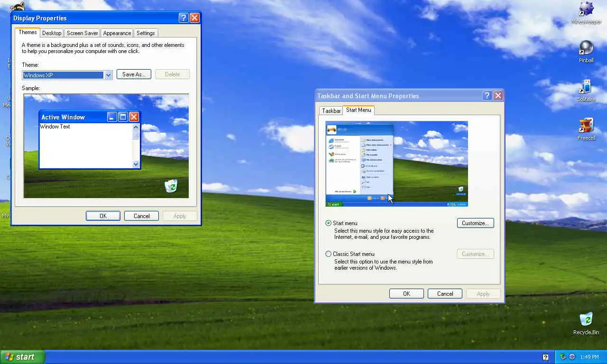Select the Start Menu tab
The height and width of the screenshot is (364, 607).
tap(359, 109)
